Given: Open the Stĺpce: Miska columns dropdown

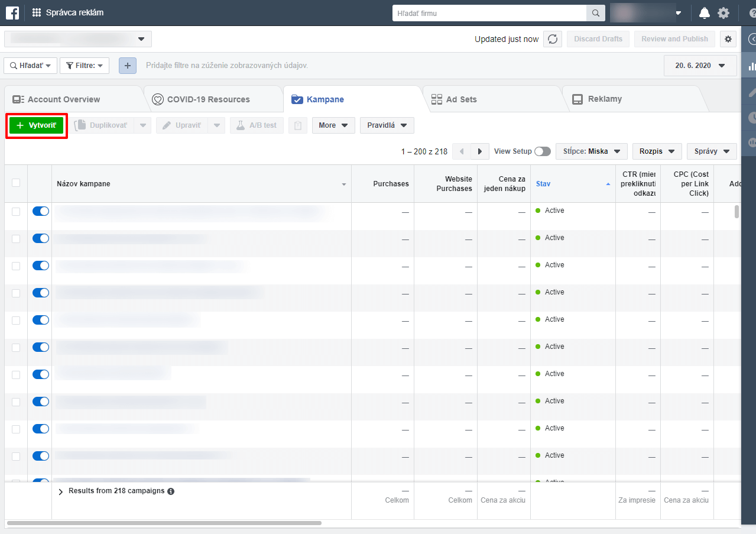Looking at the screenshot, I should click(x=591, y=151).
